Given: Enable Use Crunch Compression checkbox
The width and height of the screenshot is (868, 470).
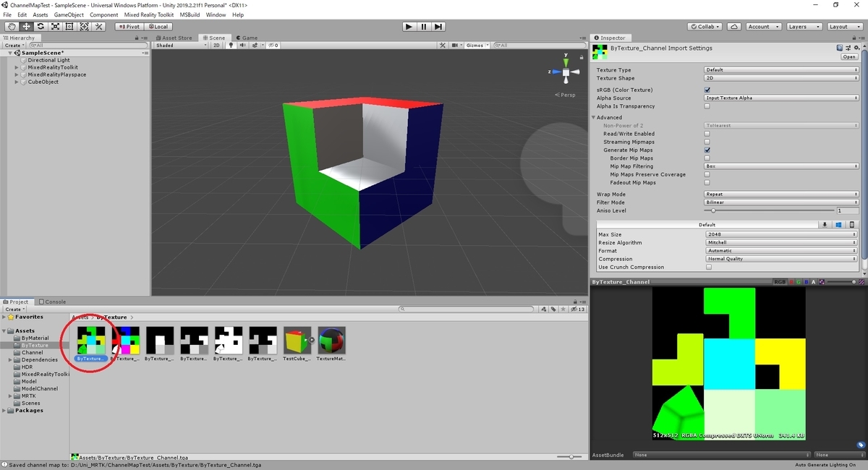Looking at the screenshot, I should 709,267.
